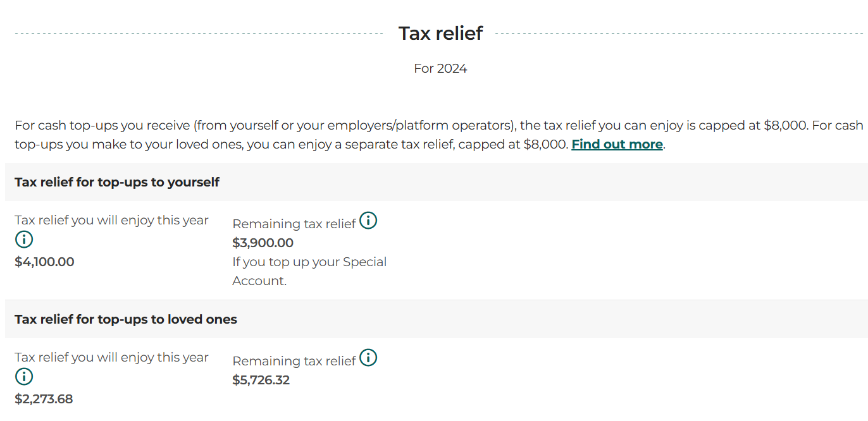Viewport: 868px width, 421px height.
Task: Select 'Tax relief for top-ups to yourself' header
Action: (117, 182)
